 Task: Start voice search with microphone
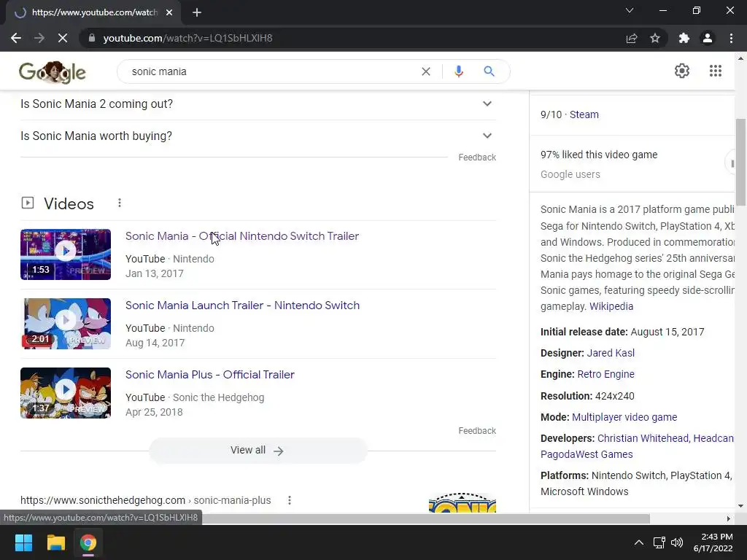pyautogui.click(x=458, y=71)
